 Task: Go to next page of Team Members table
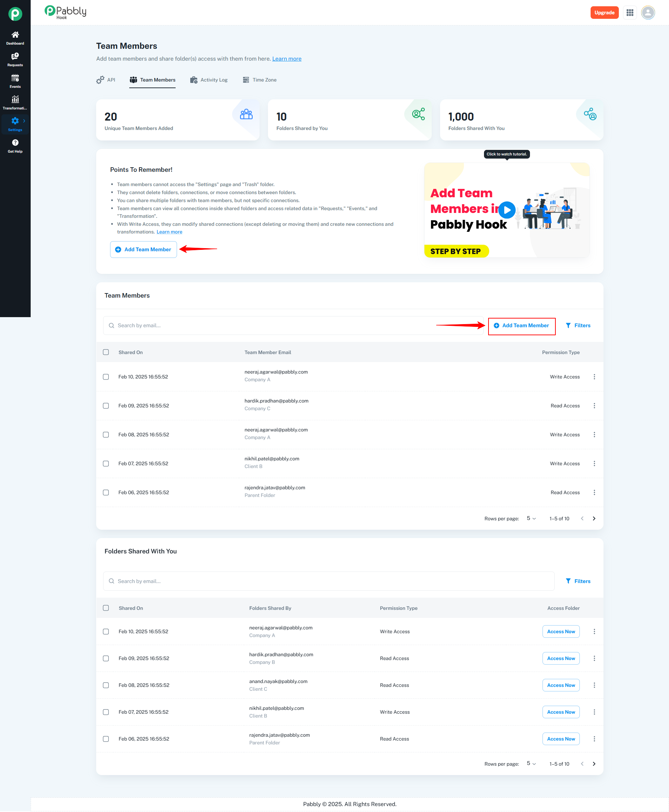point(594,518)
